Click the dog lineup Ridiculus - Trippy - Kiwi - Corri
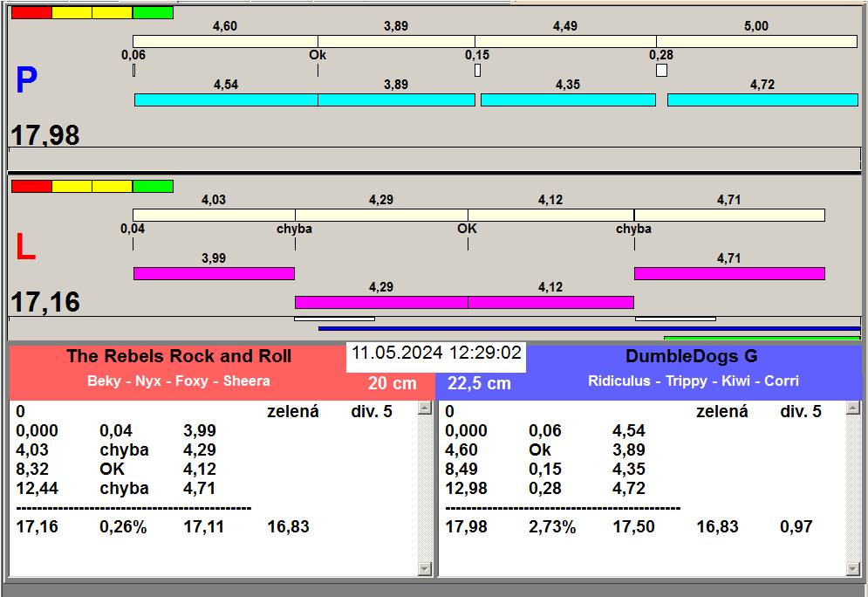The width and height of the screenshot is (868, 597). coord(693,381)
